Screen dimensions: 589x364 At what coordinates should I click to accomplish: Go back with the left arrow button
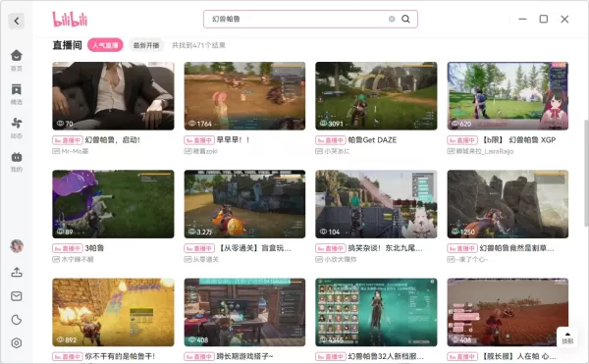(16, 21)
